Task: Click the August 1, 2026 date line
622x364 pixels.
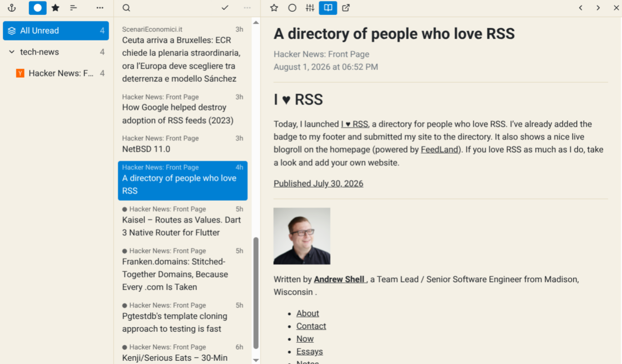Action: (x=326, y=67)
